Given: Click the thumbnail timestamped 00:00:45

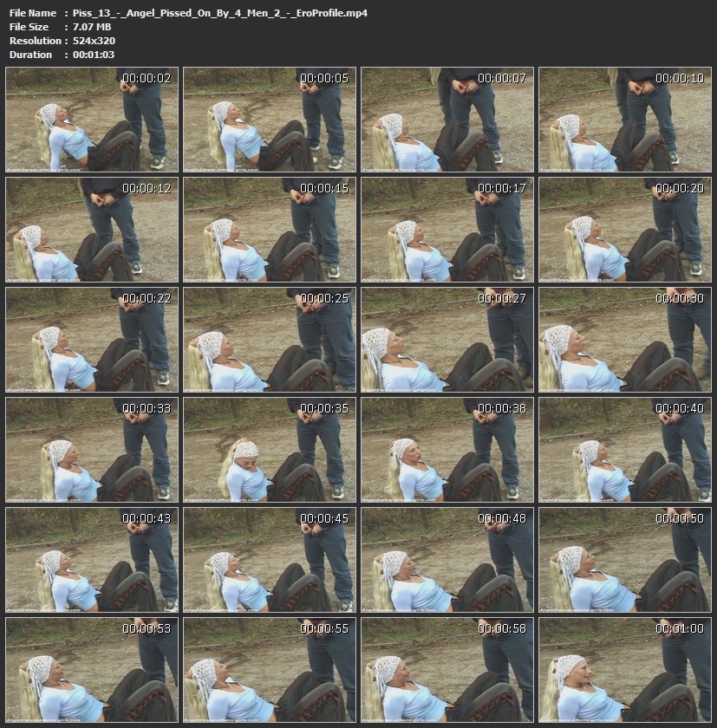Looking at the screenshot, I should [270, 560].
